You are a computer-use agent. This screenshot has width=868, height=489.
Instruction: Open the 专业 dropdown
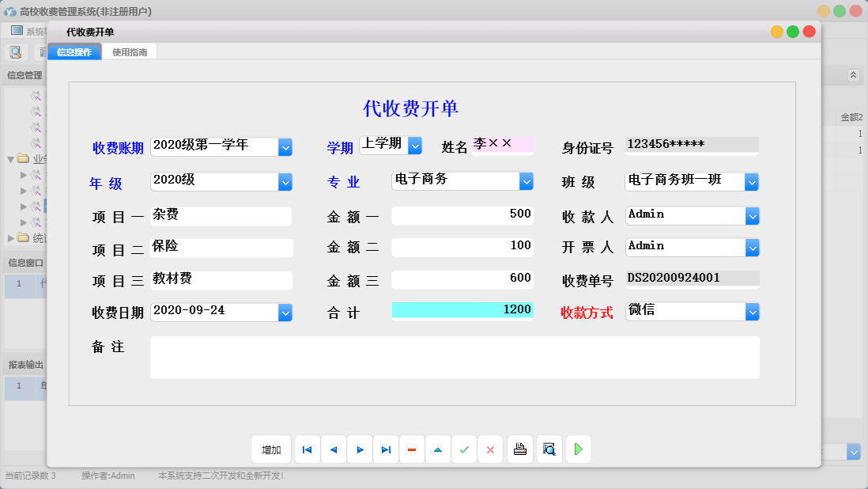[526, 181]
